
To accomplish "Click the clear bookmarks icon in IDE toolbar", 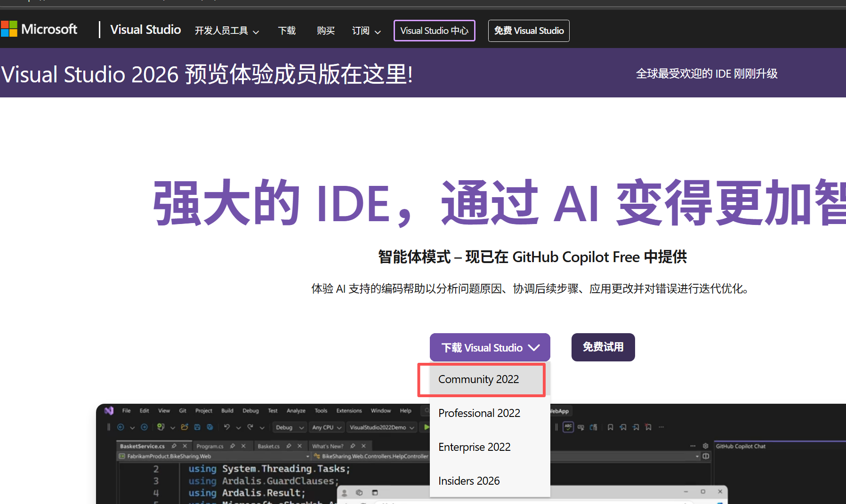I will point(648,427).
